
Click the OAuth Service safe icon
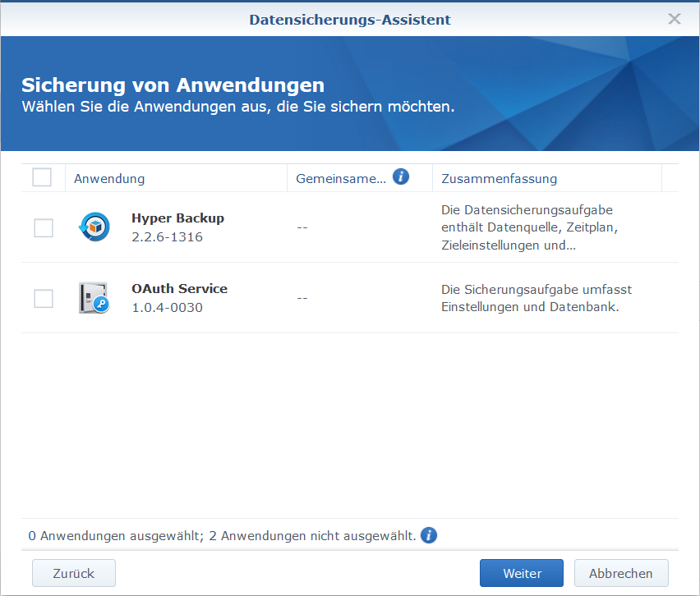[x=94, y=298]
